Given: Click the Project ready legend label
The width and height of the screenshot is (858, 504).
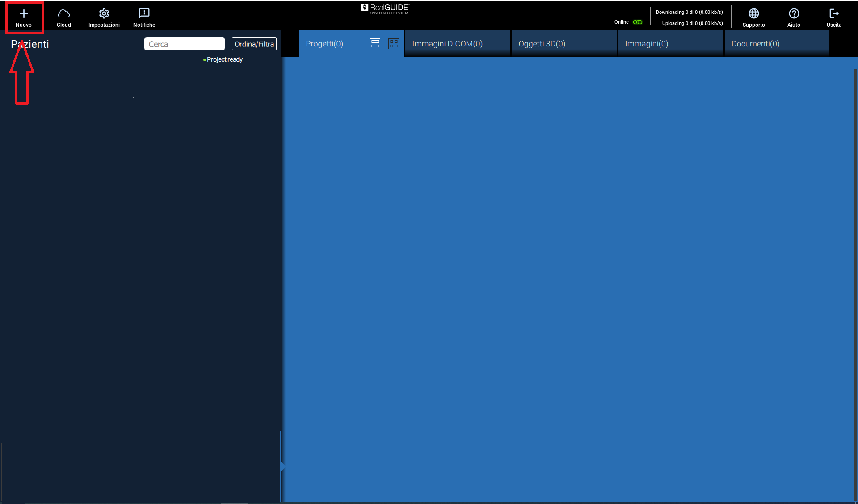Looking at the screenshot, I should 224,59.
